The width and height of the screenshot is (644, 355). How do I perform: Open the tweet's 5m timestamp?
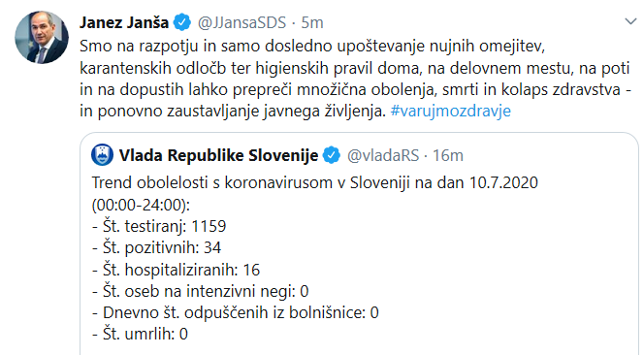coord(312,22)
